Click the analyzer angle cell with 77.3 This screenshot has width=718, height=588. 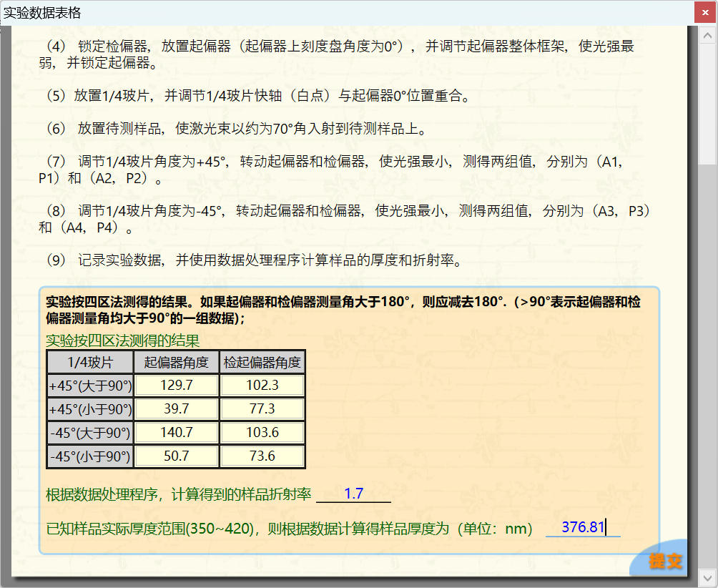262,409
